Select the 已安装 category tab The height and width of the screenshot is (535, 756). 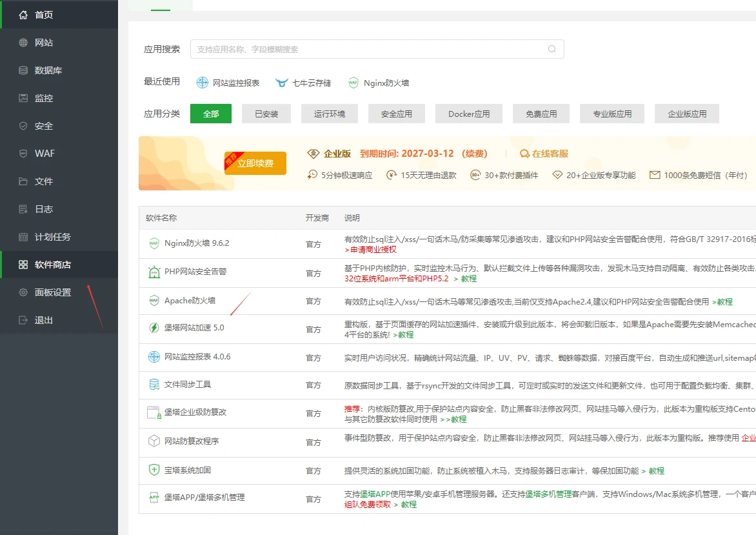[x=266, y=114]
